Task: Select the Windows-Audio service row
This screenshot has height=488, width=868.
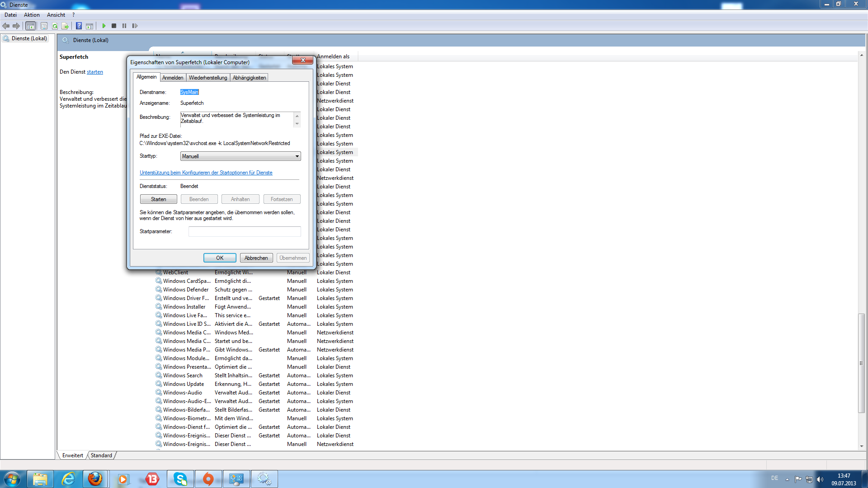Action: point(257,393)
